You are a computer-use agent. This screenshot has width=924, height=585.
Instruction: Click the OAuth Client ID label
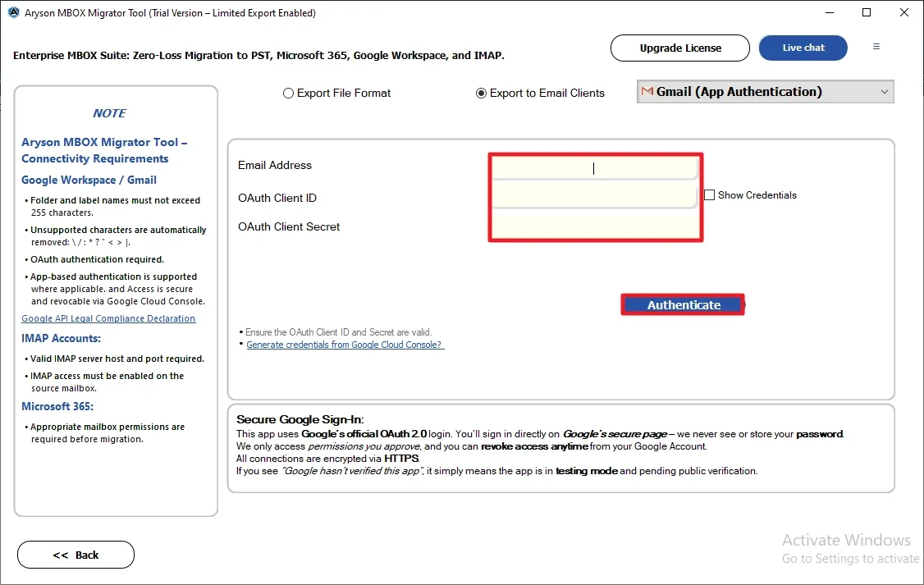coord(277,198)
